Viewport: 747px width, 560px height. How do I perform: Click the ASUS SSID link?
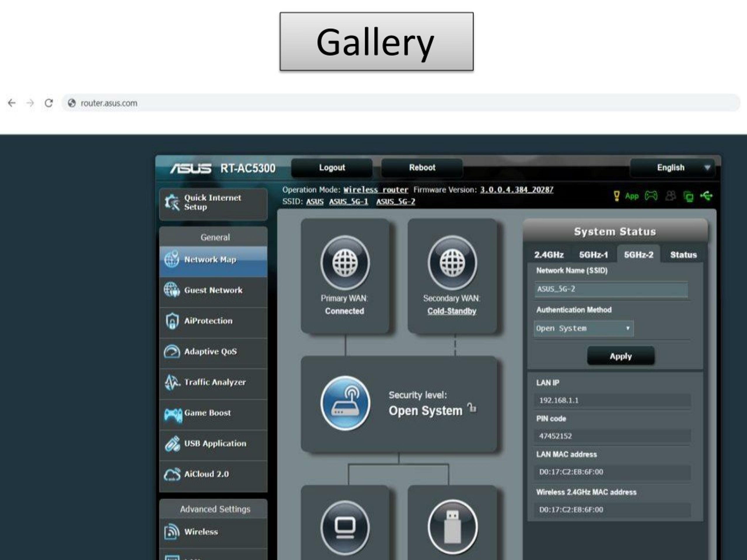[x=315, y=202]
